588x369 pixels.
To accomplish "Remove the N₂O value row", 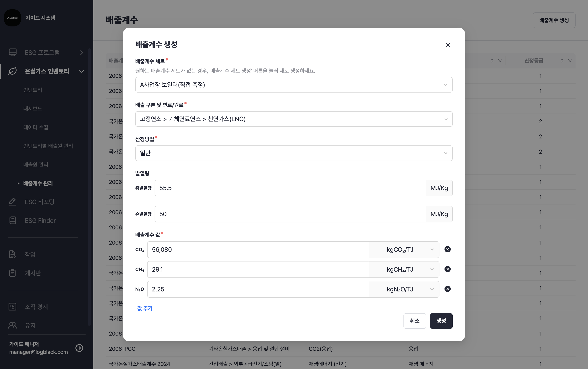I will pyautogui.click(x=447, y=289).
